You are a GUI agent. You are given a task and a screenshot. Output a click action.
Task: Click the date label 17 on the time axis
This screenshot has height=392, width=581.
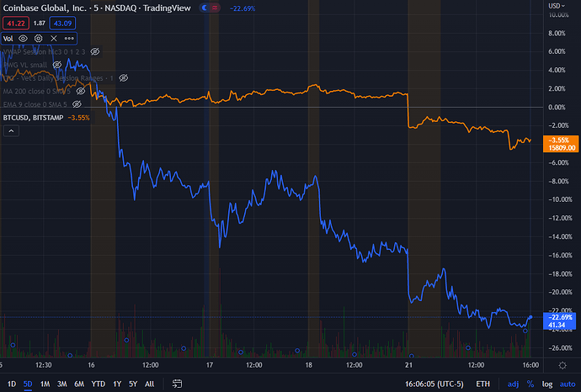pyautogui.click(x=210, y=365)
